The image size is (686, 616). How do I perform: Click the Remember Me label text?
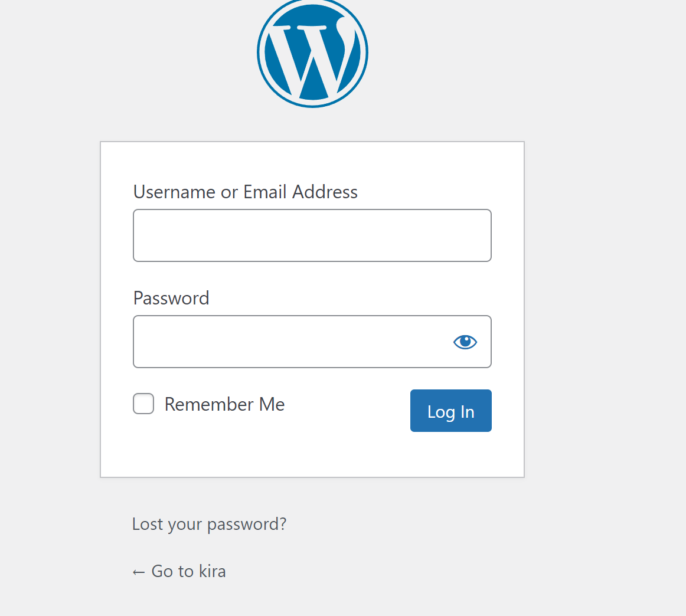tap(224, 404)
